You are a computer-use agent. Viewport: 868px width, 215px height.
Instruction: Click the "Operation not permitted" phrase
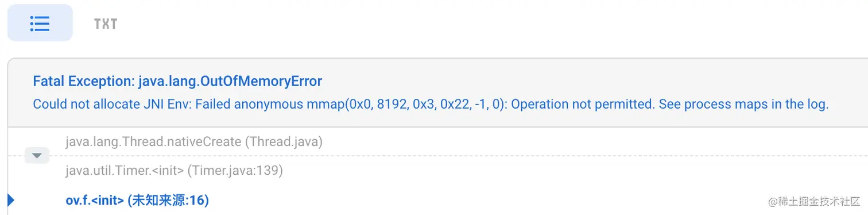[x=582, y=105]
